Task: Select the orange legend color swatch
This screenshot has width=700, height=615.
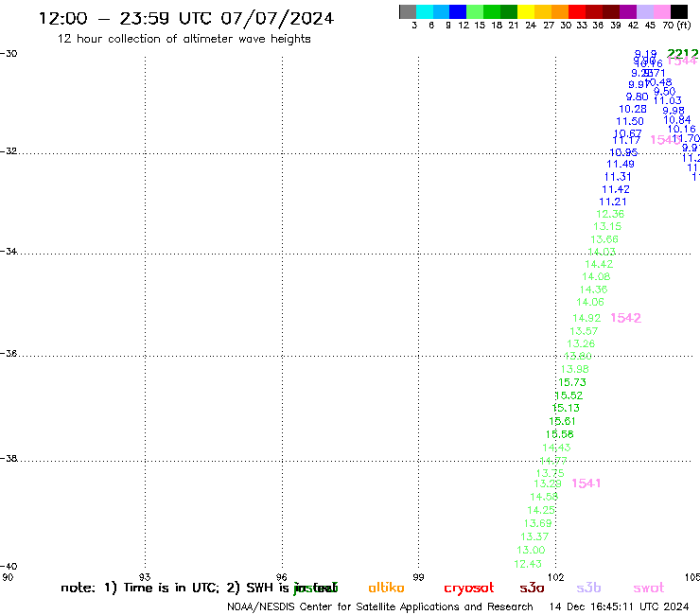Action: point(560,11)
